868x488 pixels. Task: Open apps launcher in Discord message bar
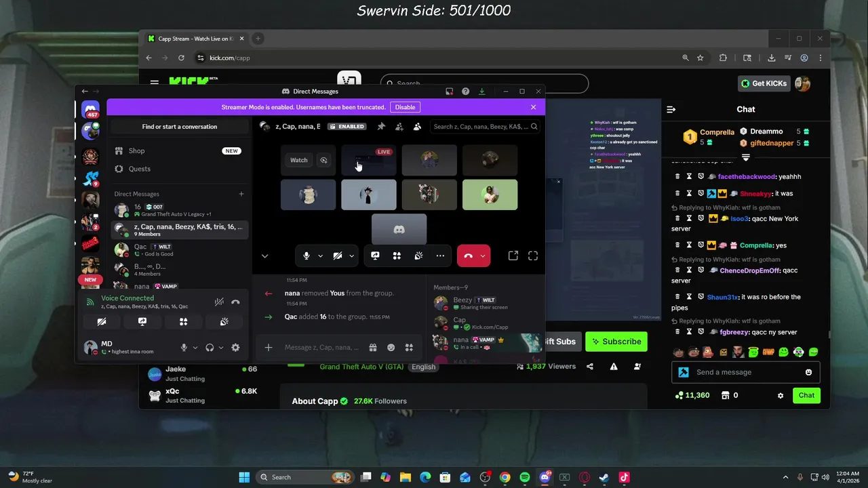[x=409, y=348]
